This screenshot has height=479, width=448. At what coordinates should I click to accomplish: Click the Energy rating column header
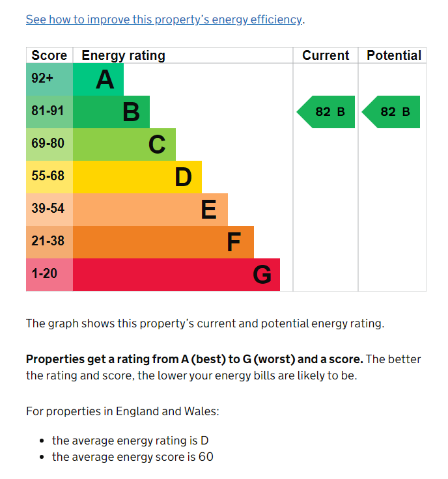tap(124, 55)
